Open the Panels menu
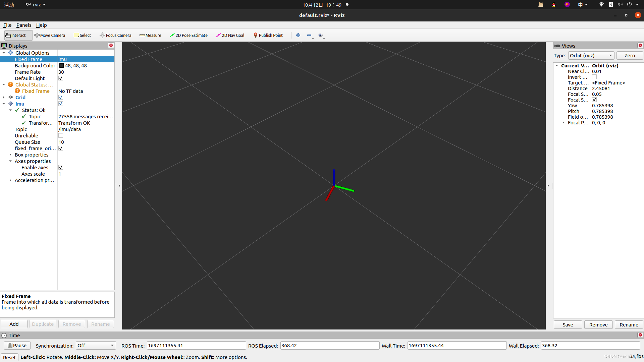The image size is (644, 362). [24, 25]
